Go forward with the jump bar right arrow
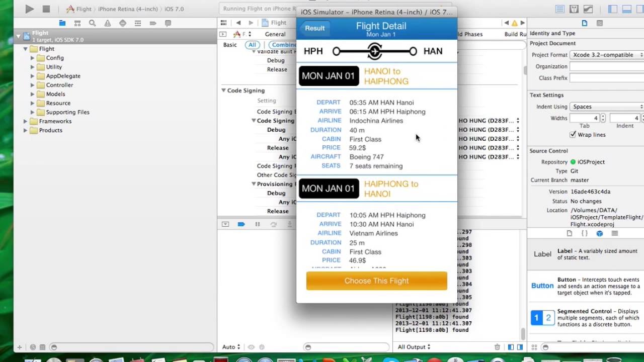The height and width of the screenshot is (362, 644). coord(251,23)
